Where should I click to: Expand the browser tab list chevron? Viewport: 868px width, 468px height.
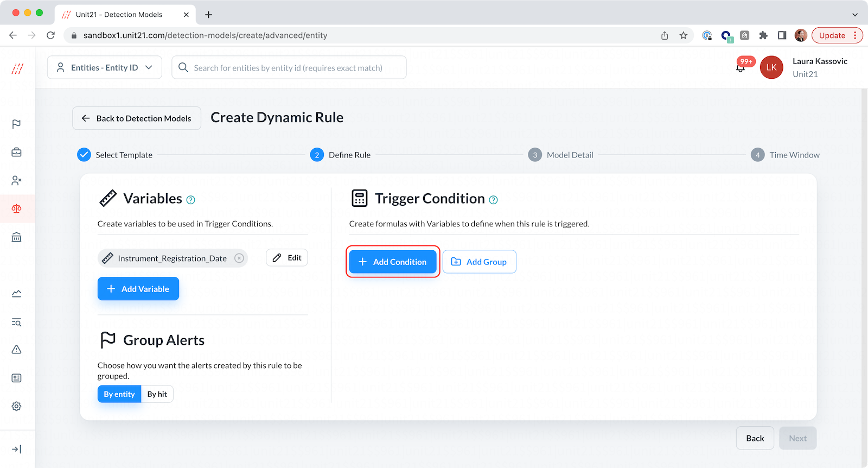click(x=855, y=15)
